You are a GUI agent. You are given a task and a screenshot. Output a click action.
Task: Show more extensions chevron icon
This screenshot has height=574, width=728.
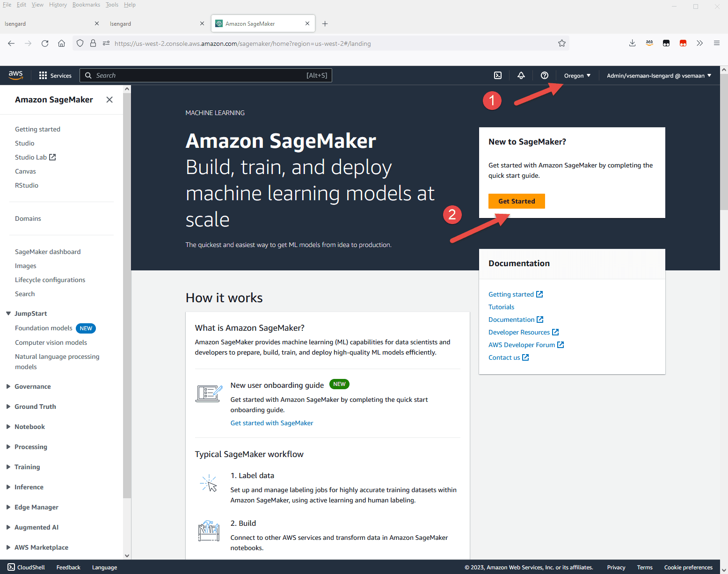point(699,43)
